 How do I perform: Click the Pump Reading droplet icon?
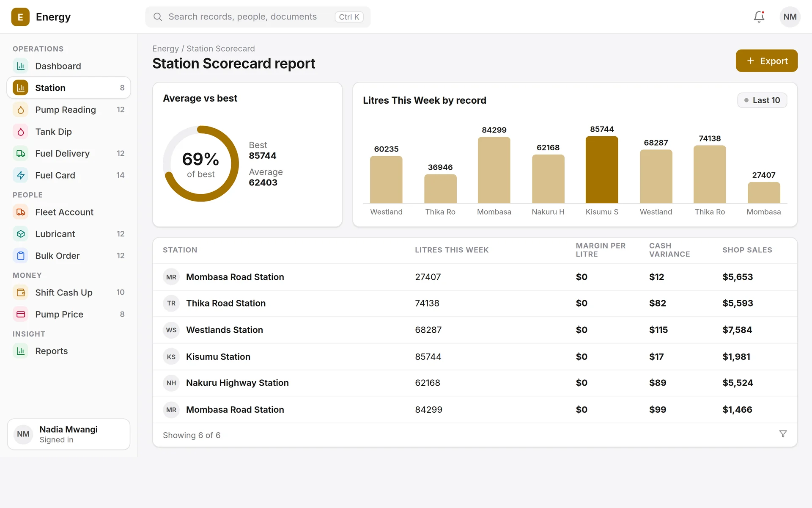[21, 110]
